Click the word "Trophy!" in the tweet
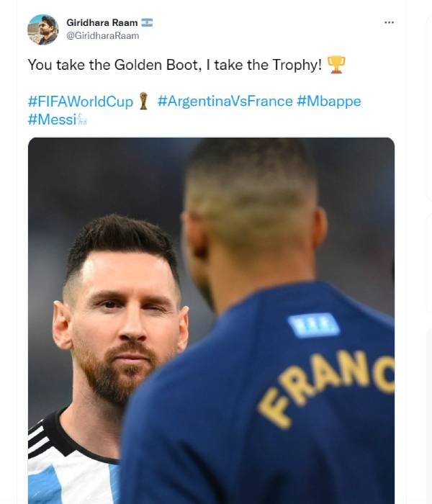This screenshot has height=504, width=432. pyautogui.click(x=297, y=65)
